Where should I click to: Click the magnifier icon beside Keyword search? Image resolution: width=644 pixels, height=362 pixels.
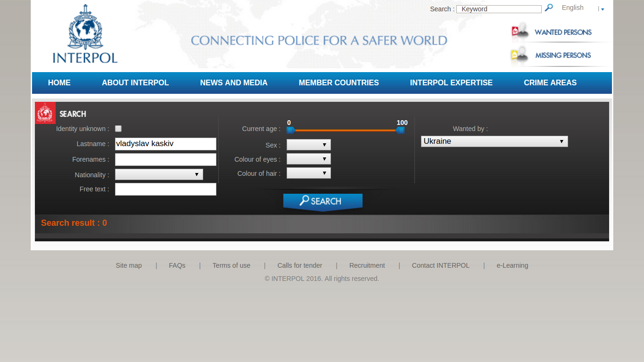549,8
